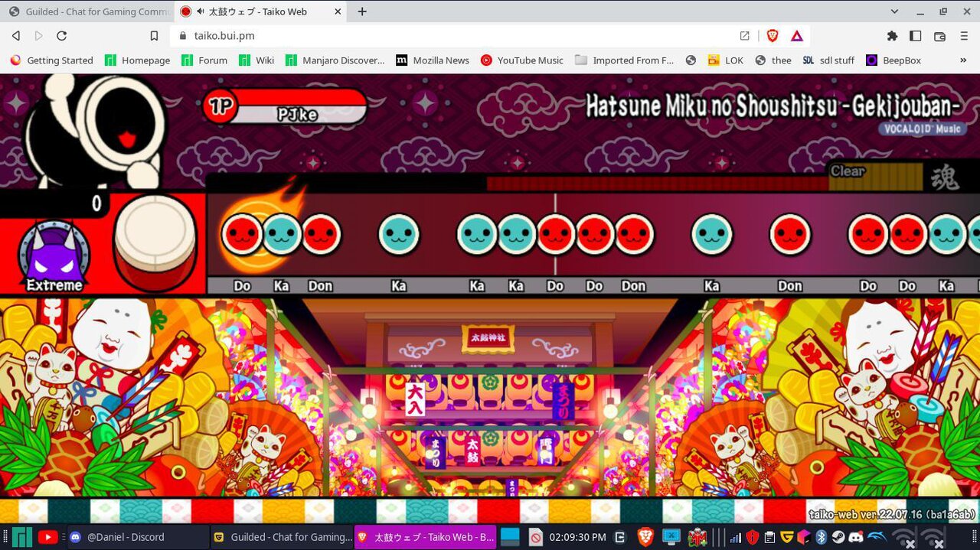Screen dimensions: 980x550
Task: Expand the LOK bookmarks folder
Action: tap(725, 60)
